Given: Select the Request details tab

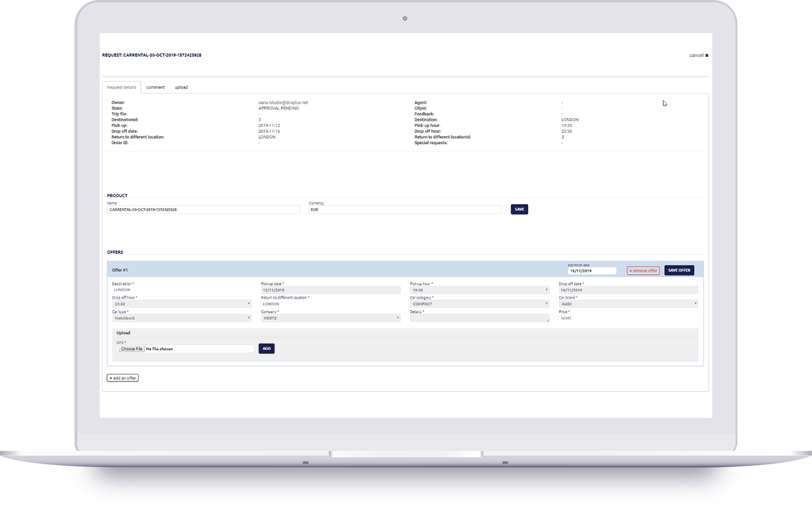Looking at the screenshot, I should 122,88.
